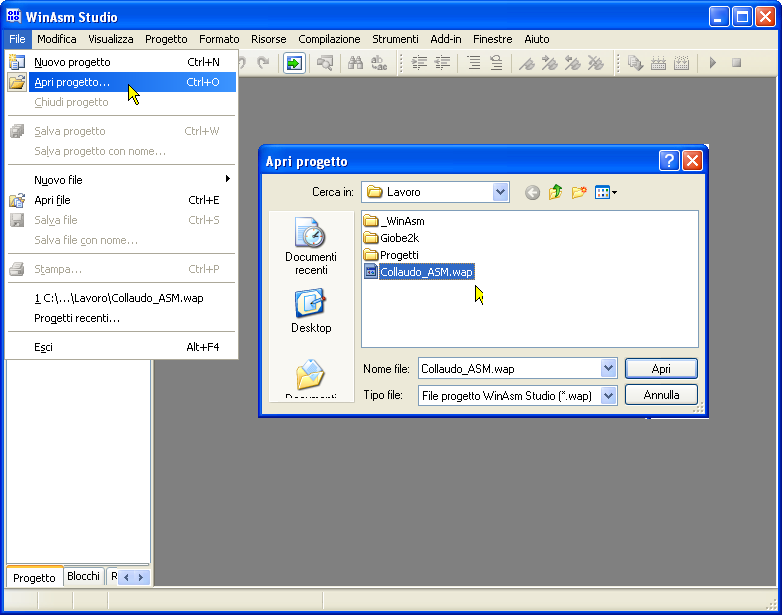Click the Replace (ab/ac) toolbar icon
The height and width of the screenshot is (615, 782).
point(379,63)
